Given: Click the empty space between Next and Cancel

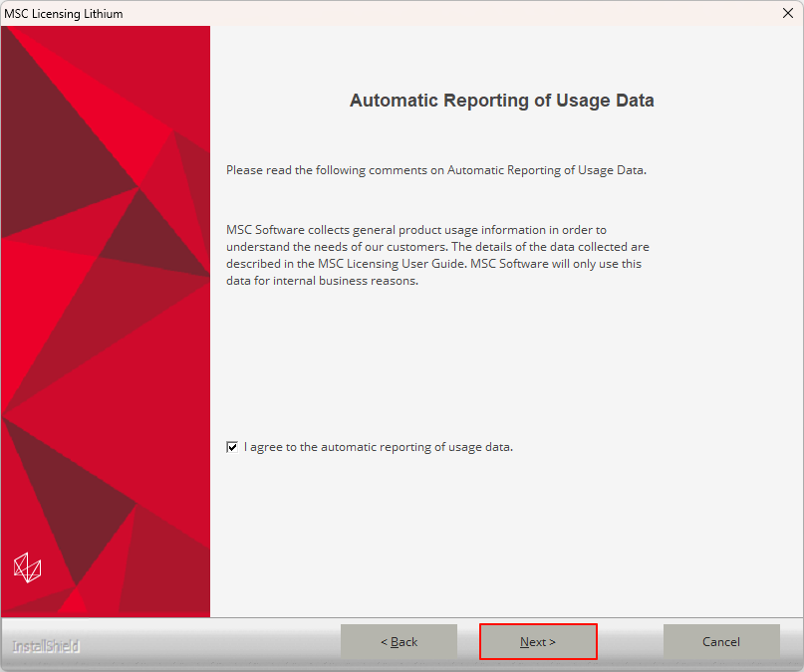Looking at the screenshot, I should click(x=630, y=642).
